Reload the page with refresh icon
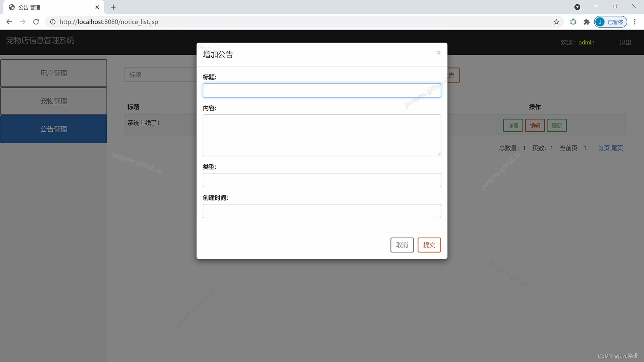This screenshot has width=644, height=362. coord(36,22)
